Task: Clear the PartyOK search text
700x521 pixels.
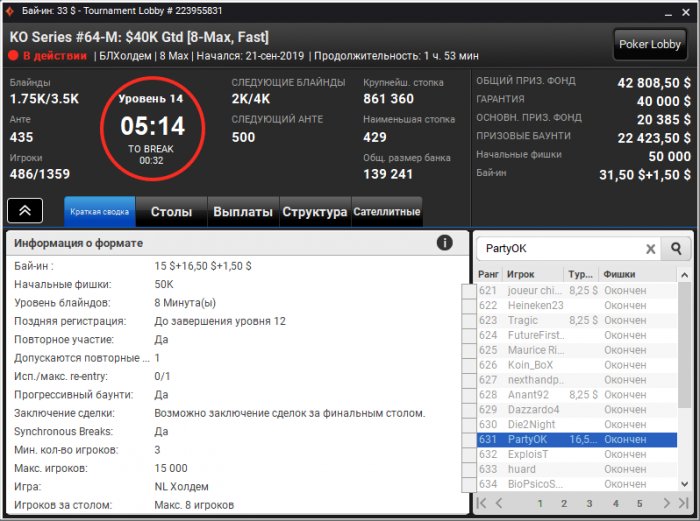Action: coord(650,249)
